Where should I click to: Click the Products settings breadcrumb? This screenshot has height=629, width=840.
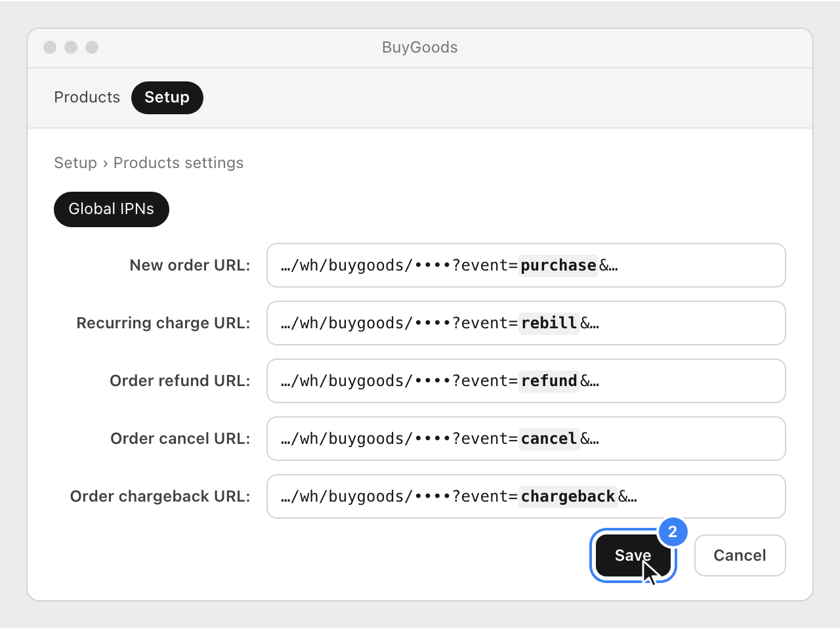(x=178, y=163)
